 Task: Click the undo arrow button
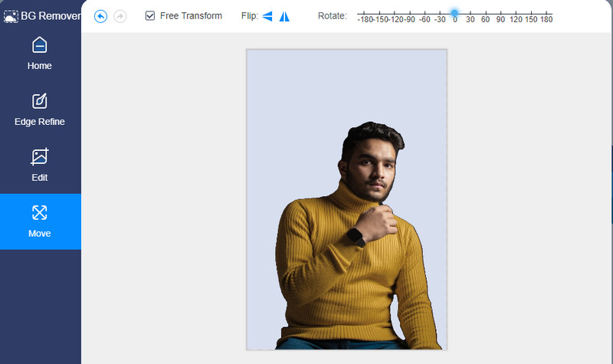click(x=100, y=16)
